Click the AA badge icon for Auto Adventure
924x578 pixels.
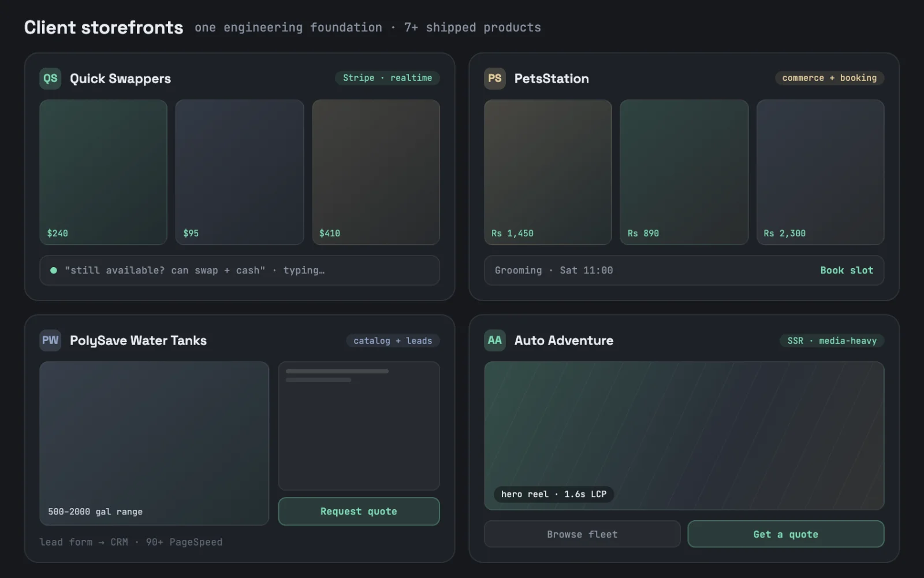coord(495,340)
